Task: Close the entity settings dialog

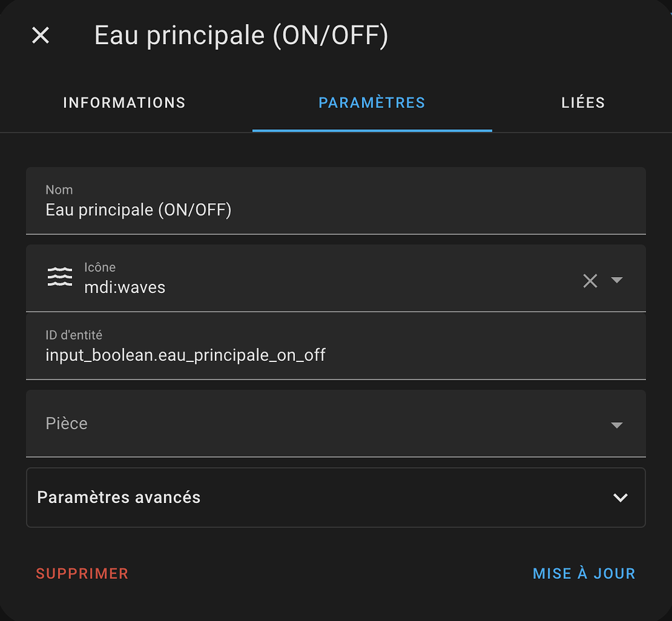Action: [40, 35]
